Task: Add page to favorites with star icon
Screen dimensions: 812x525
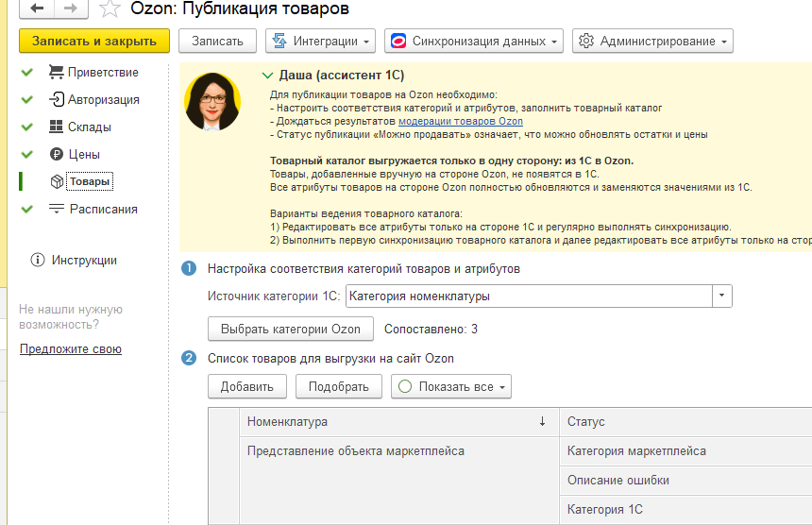Action: pos(110,8)
